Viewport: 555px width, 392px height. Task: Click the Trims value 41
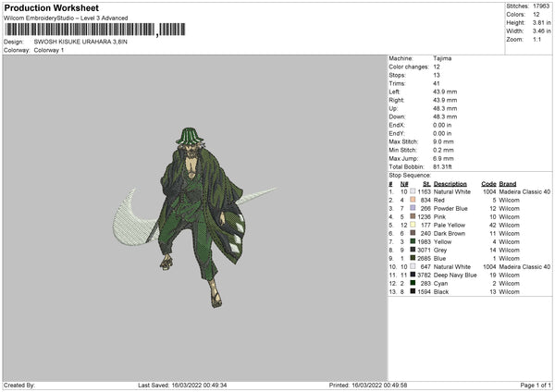tap(436, 83)
